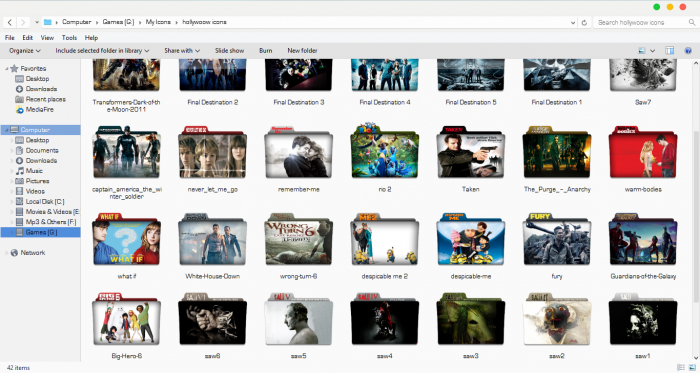Collapse the Computer tree section
700x373 pixels.
pos(7,130)
